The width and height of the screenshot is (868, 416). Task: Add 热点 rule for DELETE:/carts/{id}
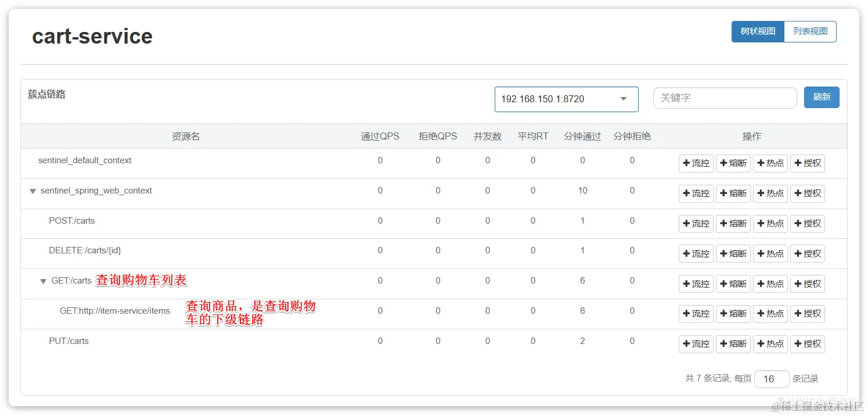click(x=770, y=254)
